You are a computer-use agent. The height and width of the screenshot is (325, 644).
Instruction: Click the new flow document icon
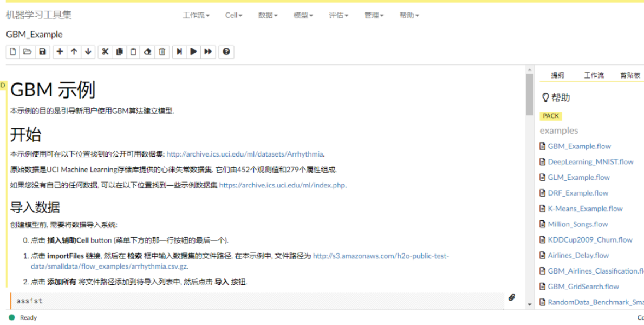(13, 52)
